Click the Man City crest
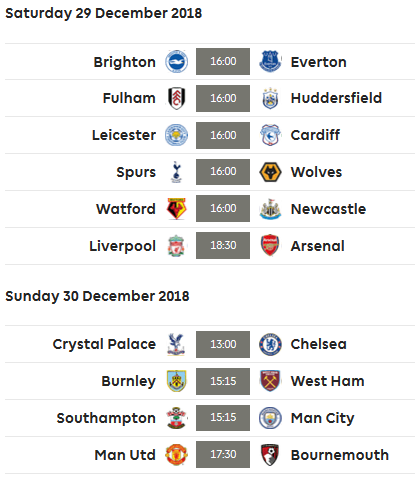415x484 pixels. pyautogui.click(x=270, y=418)
